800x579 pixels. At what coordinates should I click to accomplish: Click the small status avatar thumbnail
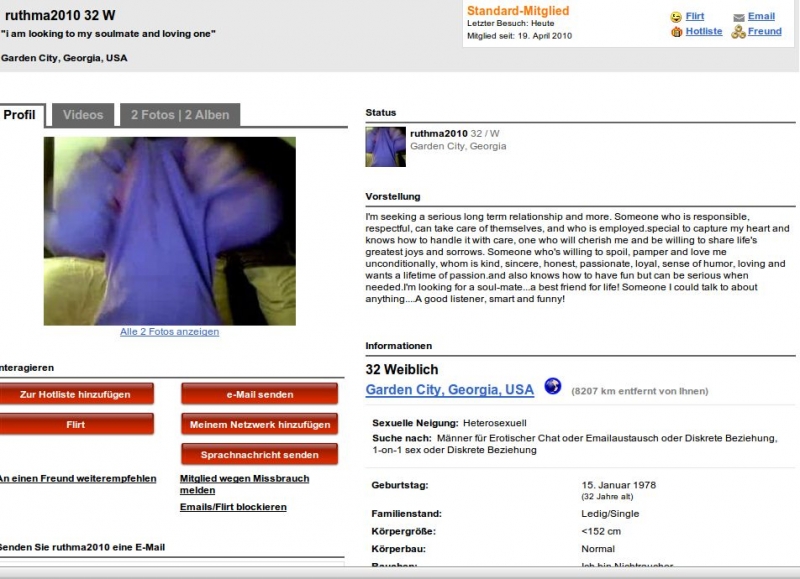tap(385, 147)
